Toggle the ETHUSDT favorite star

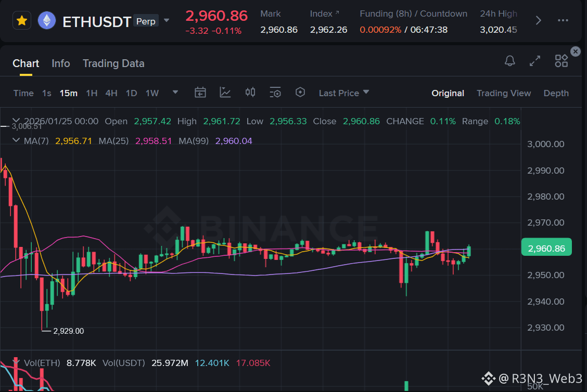21,20
